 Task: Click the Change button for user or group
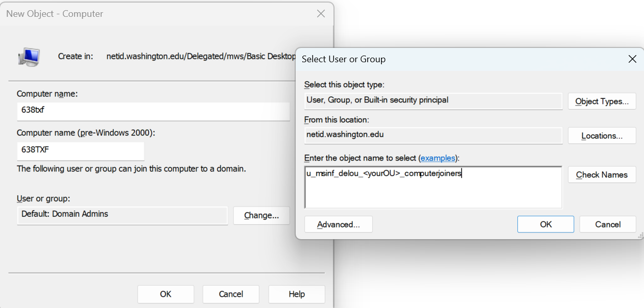(261, 215)
